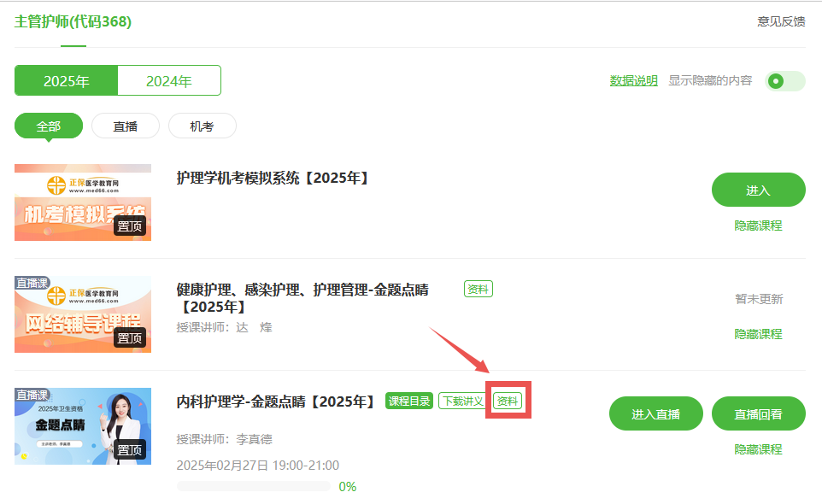Viewport: 822px width, 504px height.
Task: Click the 下载讲义 badge
Action: coord(463,401)
